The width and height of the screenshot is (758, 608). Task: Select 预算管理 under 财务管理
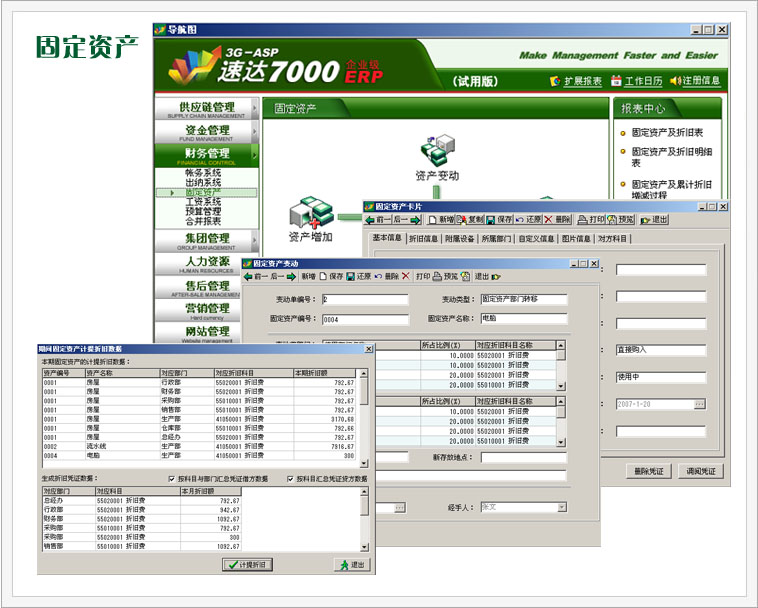[203, 211]
